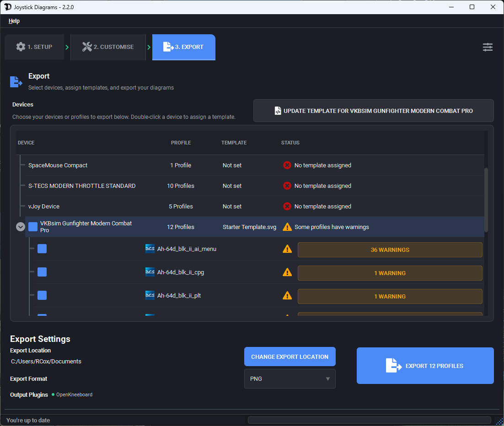Click the TEMPLATE column header
The width and height of the screenshot is (504, 426).
[234, 143]
